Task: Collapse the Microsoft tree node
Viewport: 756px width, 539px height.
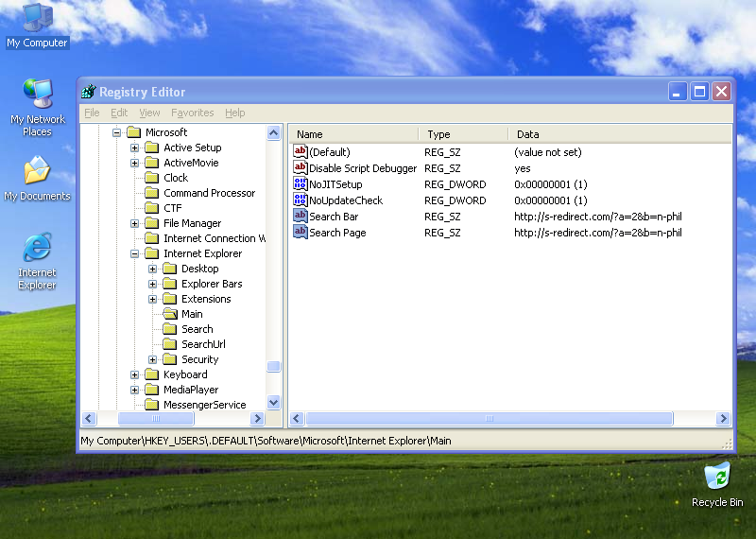Action: pyautogui.click(x=116, y=132)
